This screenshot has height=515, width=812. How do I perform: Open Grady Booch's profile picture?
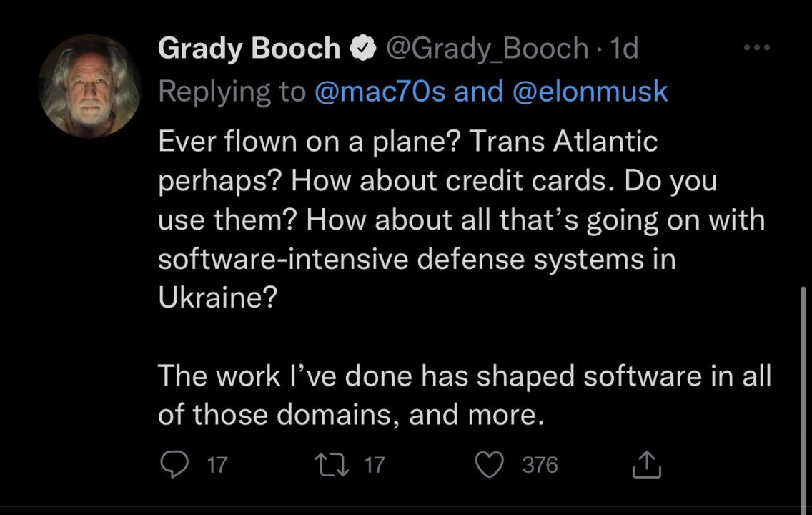(89, 86)
